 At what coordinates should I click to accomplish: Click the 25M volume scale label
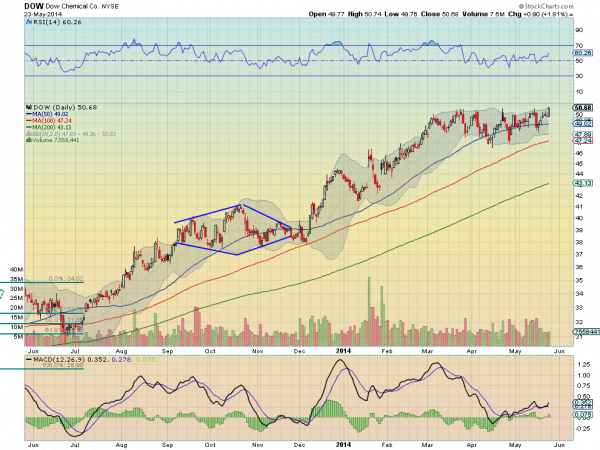(x=17, y=298)
